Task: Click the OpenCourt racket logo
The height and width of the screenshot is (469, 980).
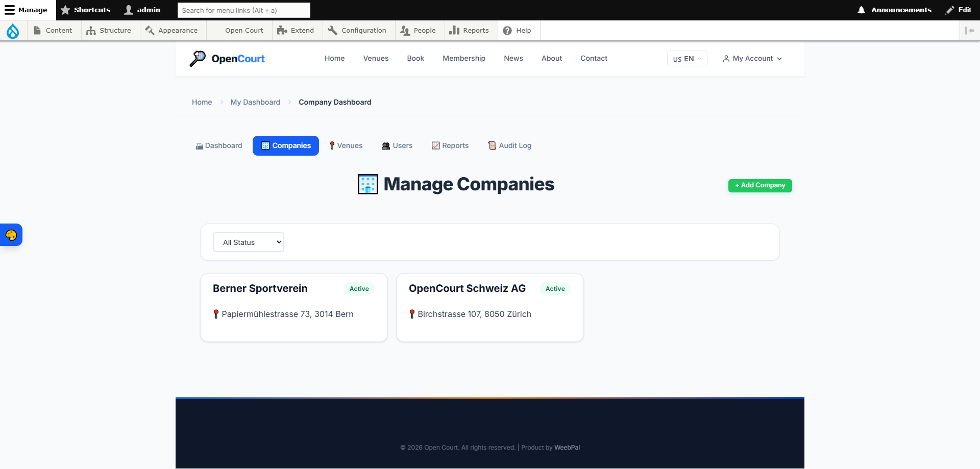Action: pyautogui.click(x=198, y=59)
